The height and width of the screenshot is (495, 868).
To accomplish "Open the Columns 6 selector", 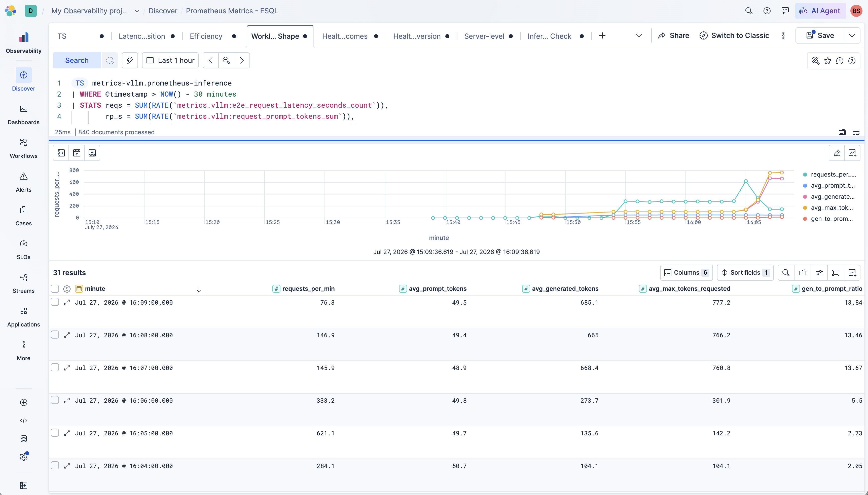I will (687, 273).
